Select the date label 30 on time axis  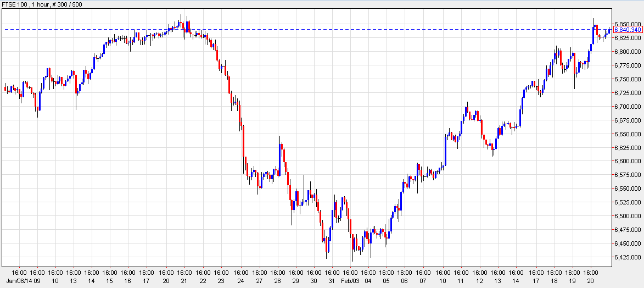pos(314,280)
